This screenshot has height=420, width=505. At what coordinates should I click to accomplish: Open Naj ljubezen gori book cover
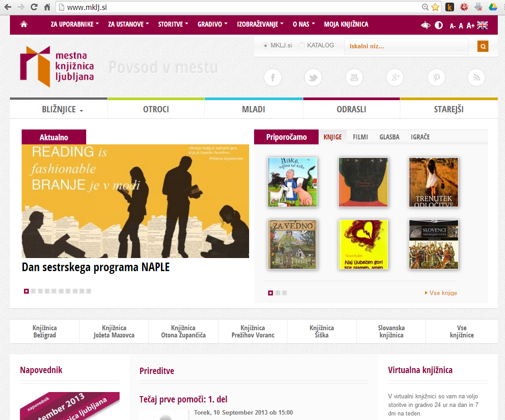tap(363, 245)
